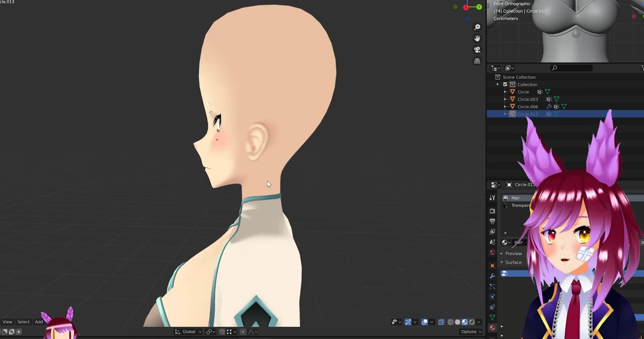
Task: Switch to material preview shading
Action: pyautogui.click(x=465, y=322)
